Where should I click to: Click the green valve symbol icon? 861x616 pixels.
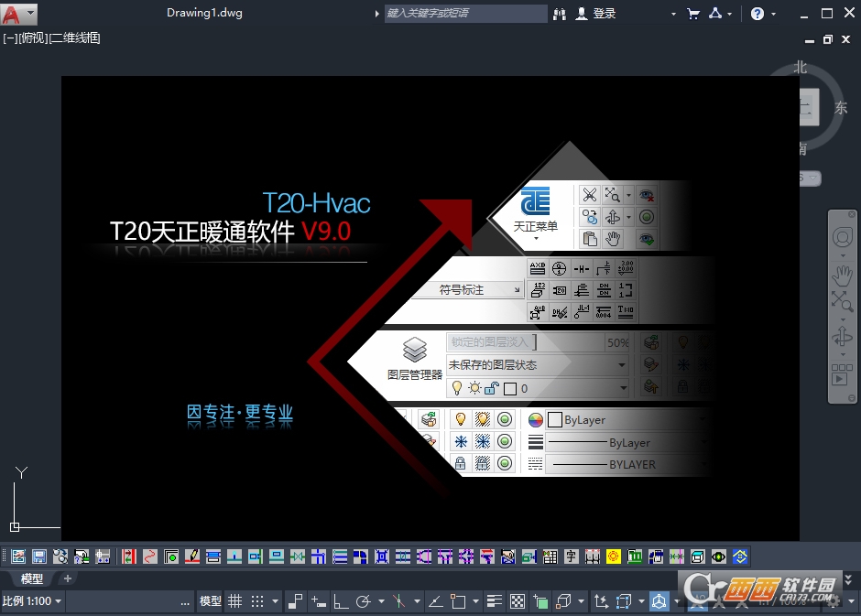coord(297,557)
